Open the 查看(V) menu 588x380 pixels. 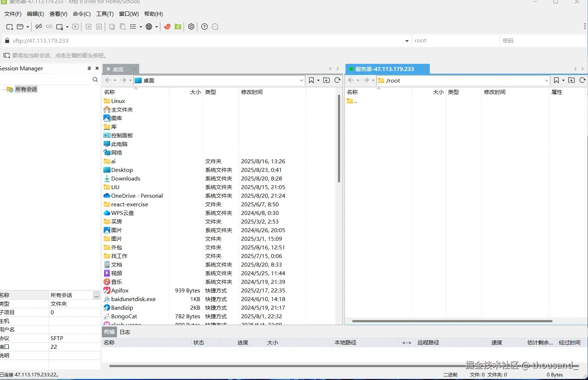[58, 14]
